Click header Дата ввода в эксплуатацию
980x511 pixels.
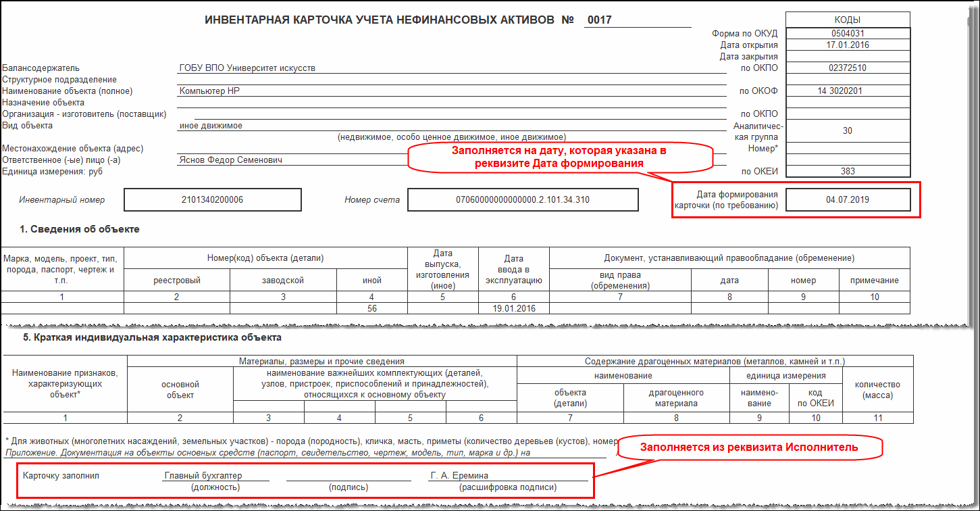click(x=513, y=268)
